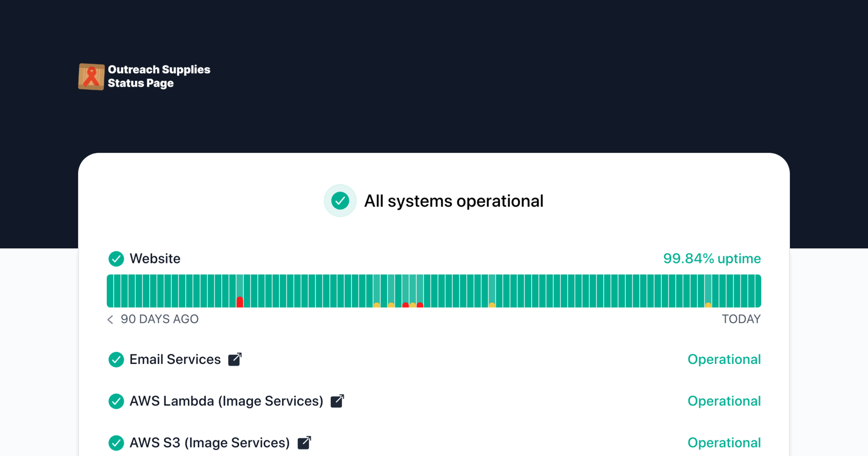Click the rightmost yellow incident bar near TODAY
Screen dimensions: 868x456
coord(708,305)
